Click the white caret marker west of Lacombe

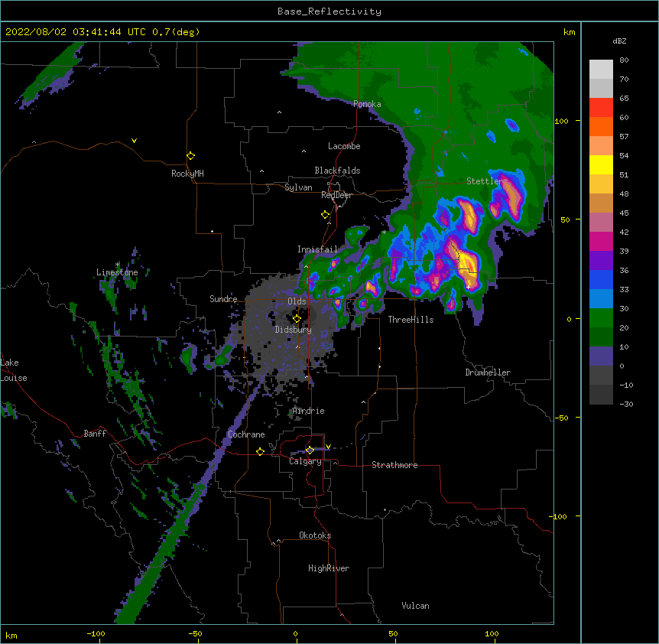[x=304, y=151]
